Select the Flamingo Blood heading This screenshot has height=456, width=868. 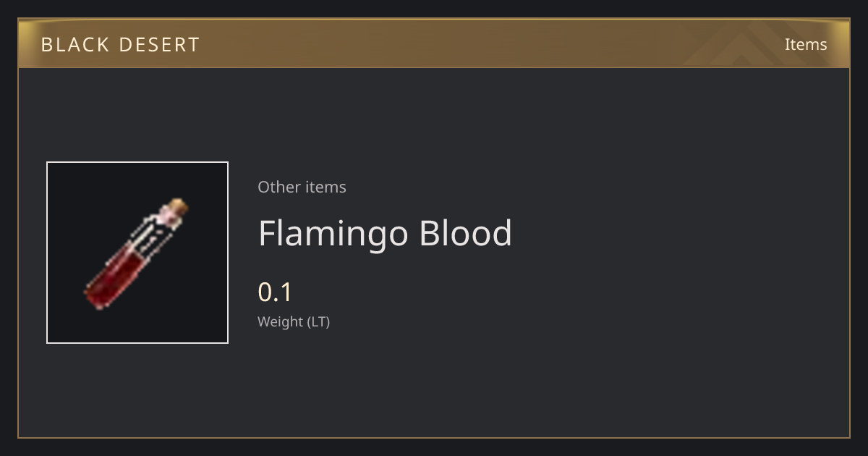click(x=385, y=234)
